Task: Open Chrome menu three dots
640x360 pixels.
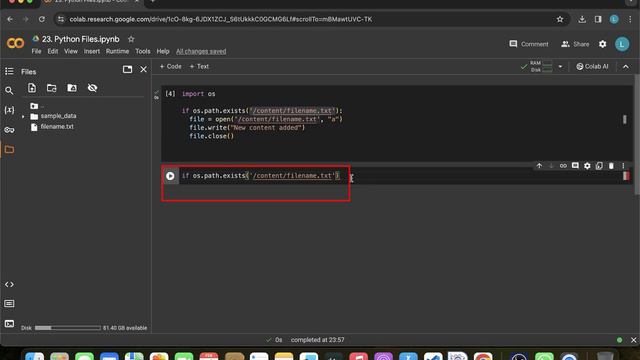Action: pos(630,19)
